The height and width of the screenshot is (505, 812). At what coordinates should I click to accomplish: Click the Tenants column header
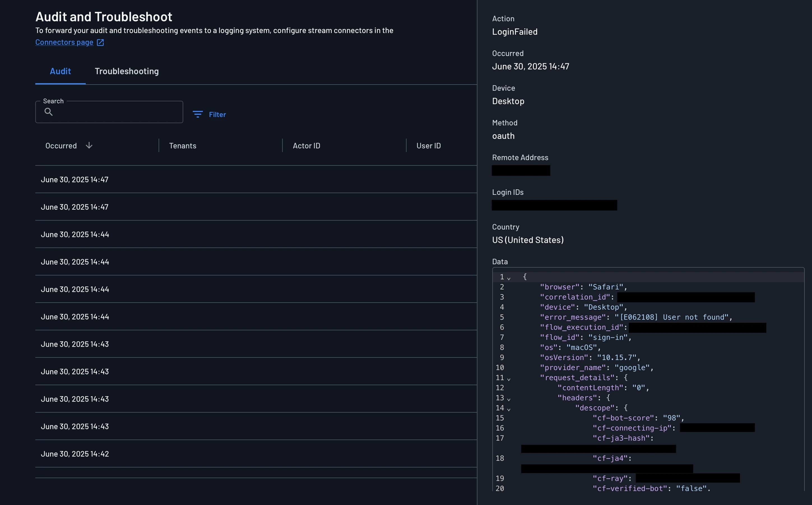tap(182, 146)
